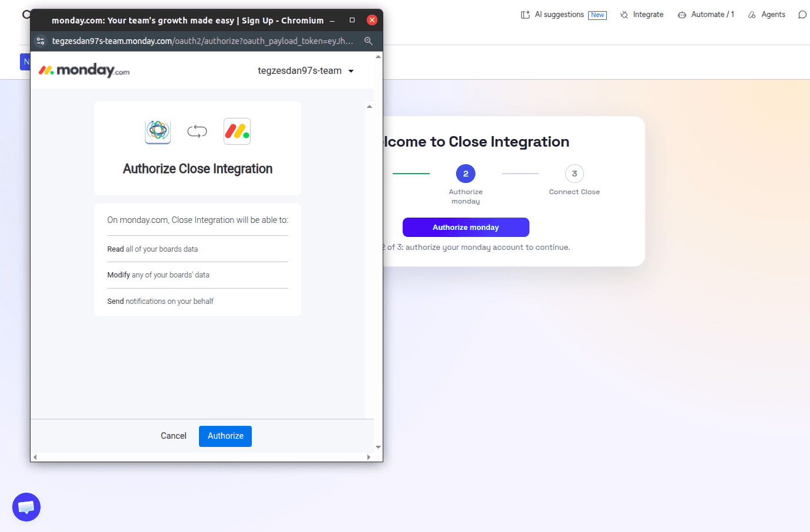Expand the tegzesdan97s-team account dropdown
810x532 pixels.
point(306,71)
